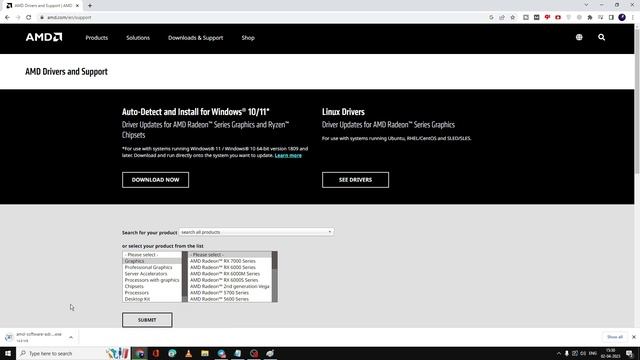
Task: Show hidden system tray icons
Action: 558,353
